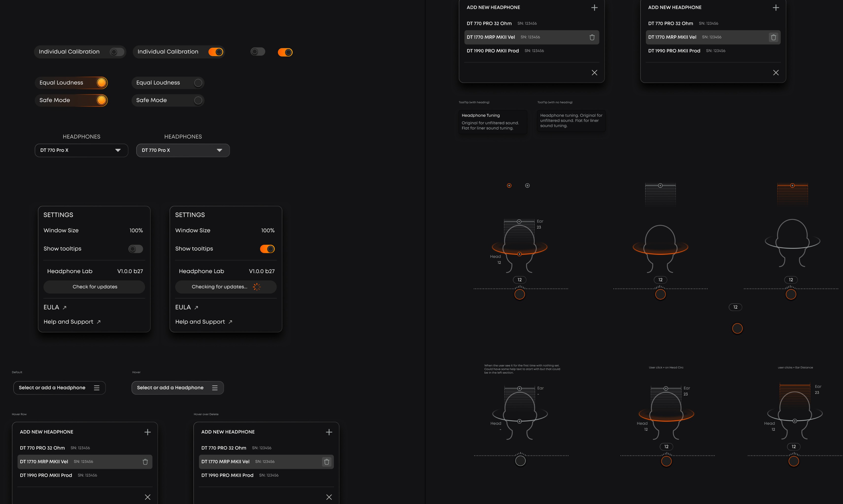Select DT 1990 PRO MKII Prod entry

pos(492,51)
